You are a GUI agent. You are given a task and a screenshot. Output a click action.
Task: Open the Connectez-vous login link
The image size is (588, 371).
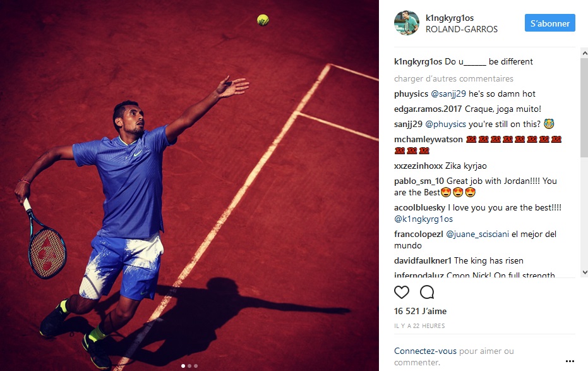pos(425,351)
